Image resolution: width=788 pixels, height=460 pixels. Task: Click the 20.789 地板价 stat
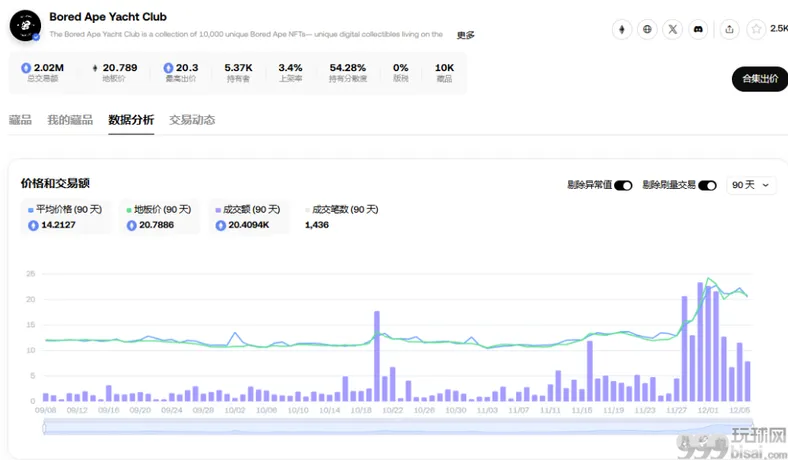click(115, 72)
